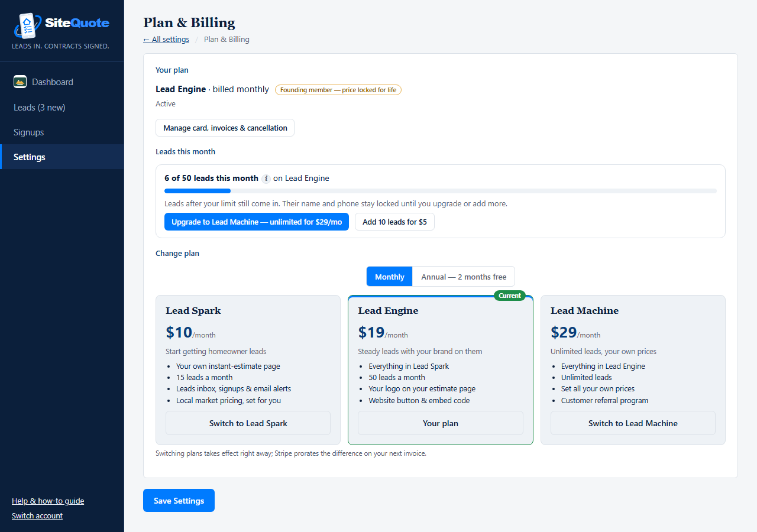The image size is (757, 532).
Task: Select Settings in the sidebar
Action: point(62,157)
